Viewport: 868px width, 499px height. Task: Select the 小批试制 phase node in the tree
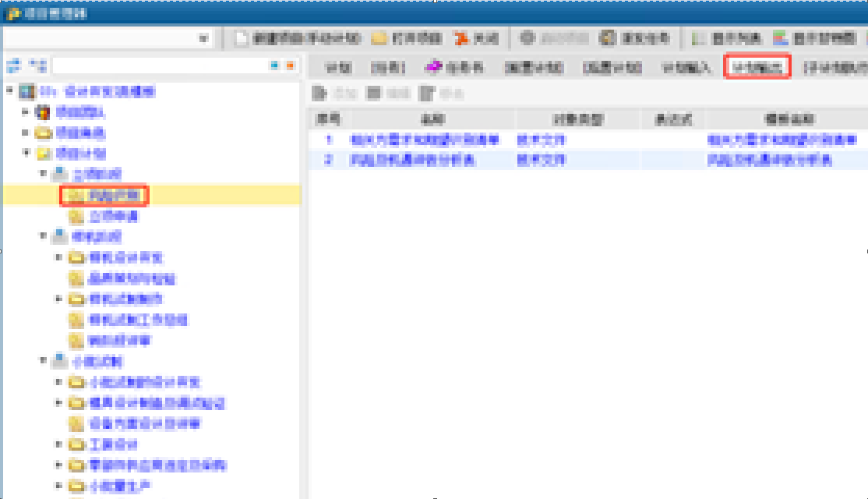click(x=97, y=362)
